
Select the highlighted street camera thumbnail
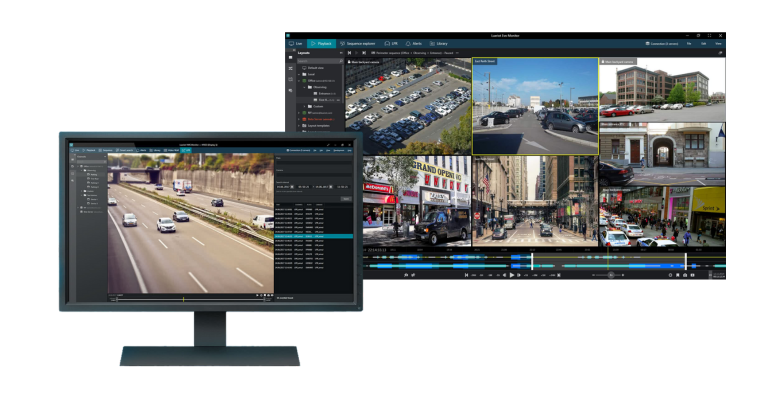(x=535, y=106)
